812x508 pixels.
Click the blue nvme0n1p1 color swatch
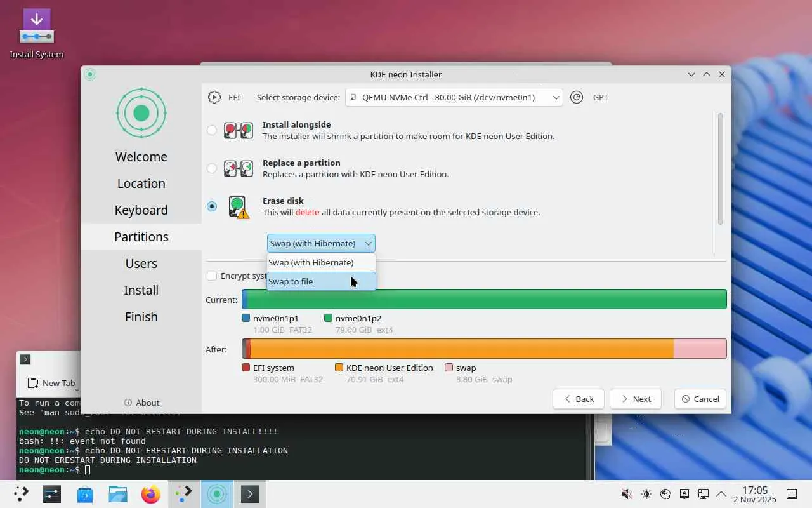tap(246, 318)
